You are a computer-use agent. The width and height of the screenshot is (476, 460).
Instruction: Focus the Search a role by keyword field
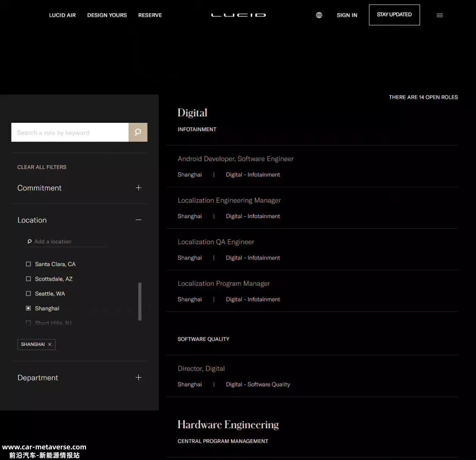[x=70, y=132]
